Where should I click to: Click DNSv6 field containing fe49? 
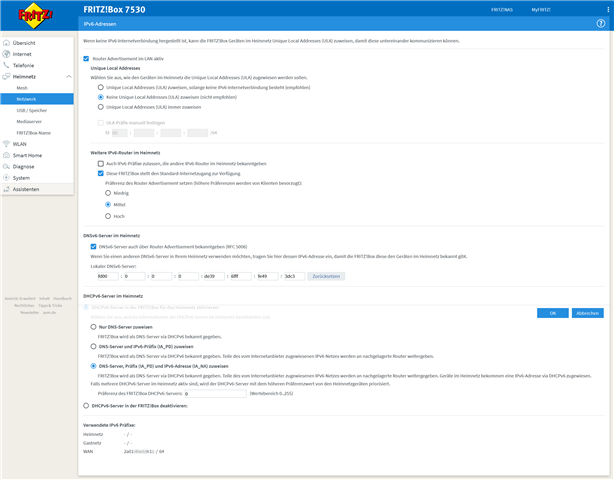click(268, 276)
